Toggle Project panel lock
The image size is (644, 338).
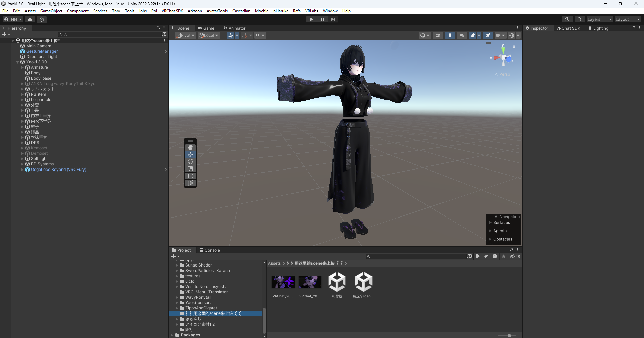tap(512, 250)
